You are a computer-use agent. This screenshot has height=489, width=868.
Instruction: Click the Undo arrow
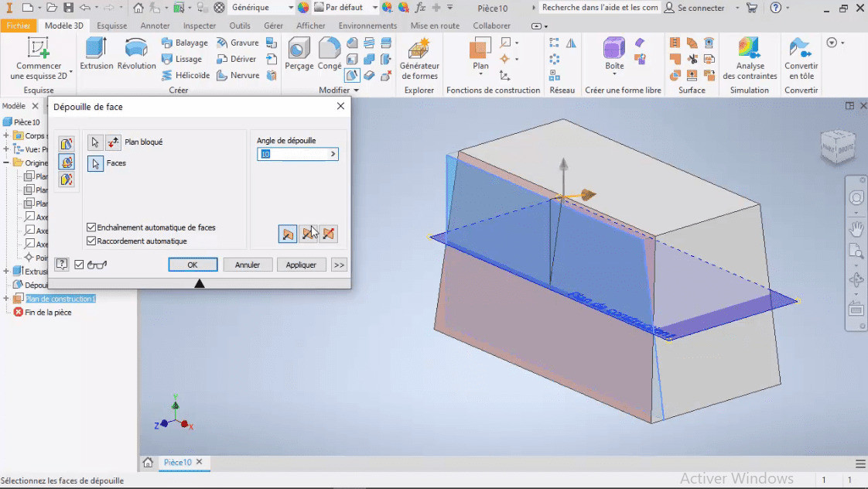[x=84, y=8]
